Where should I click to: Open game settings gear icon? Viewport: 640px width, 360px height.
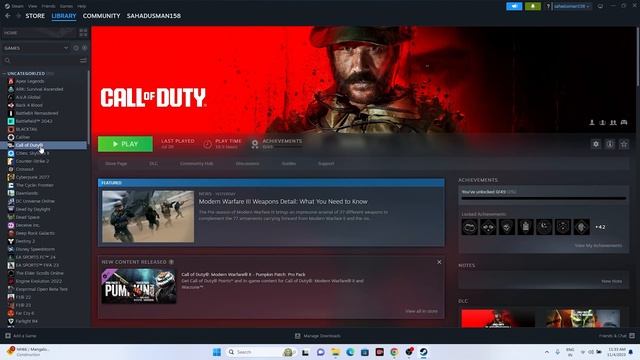[596, 144]
